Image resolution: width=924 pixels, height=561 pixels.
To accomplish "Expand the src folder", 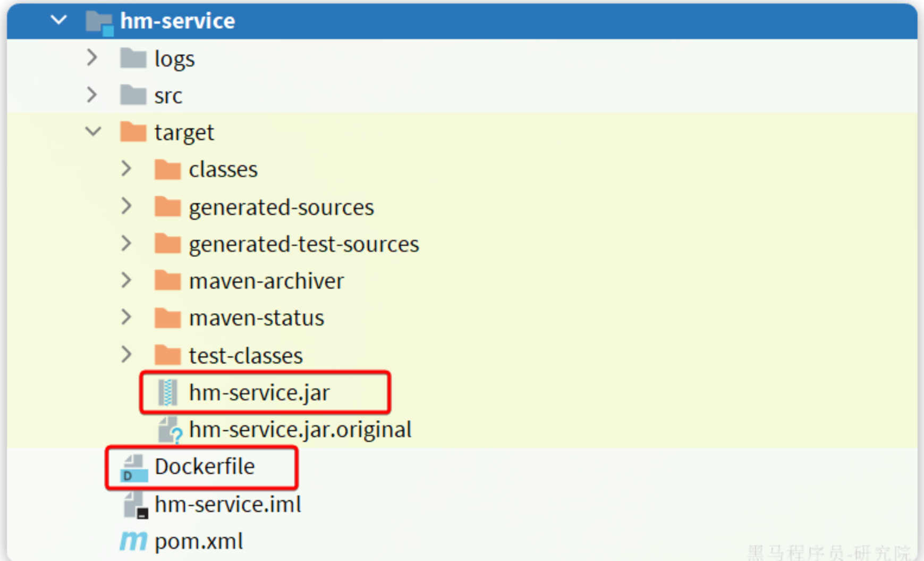I will click(92, 95).
